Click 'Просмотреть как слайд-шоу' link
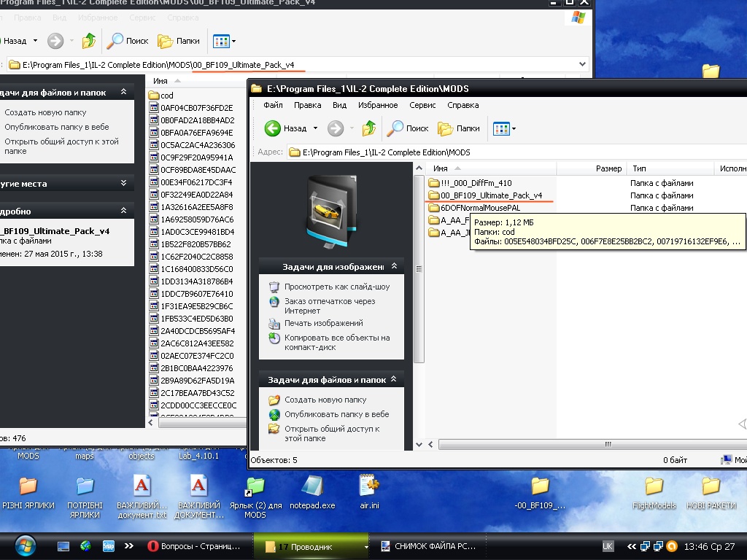This screenshot has height=560, width=747. click(x=336, y=287)
